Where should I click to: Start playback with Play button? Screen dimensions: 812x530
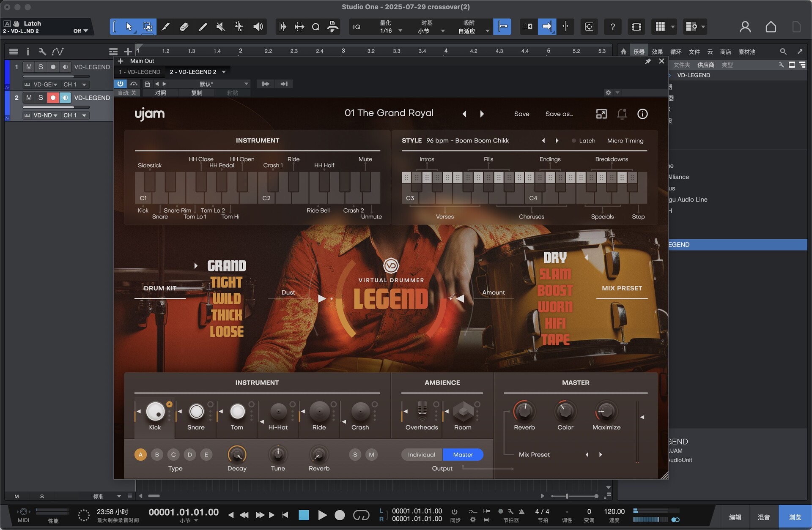click(x=322, y=515)
